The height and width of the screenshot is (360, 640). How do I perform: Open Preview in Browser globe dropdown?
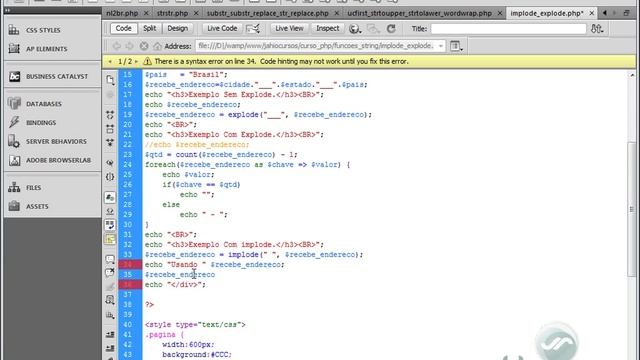pyautogui.click(x=355, y=29)
